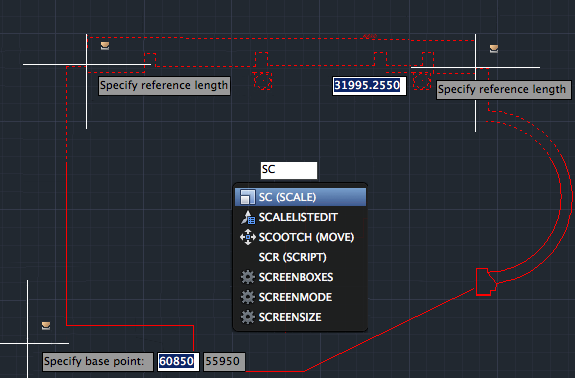This screenshot has height=378, width=575.
Task: Select the solid red connector shape on the arc
Action: tap(486, 282)
